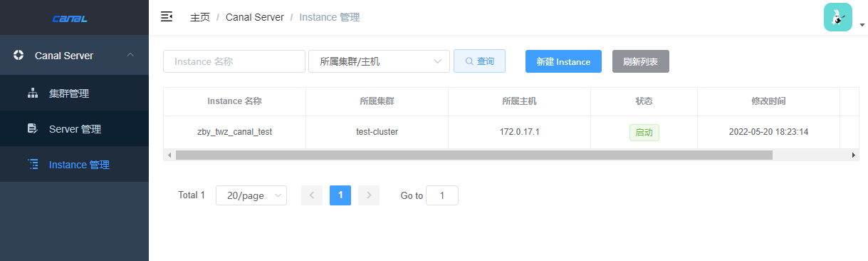
Task: Click the horizontal table scrollbar thumb
Action: coord(474,155)
